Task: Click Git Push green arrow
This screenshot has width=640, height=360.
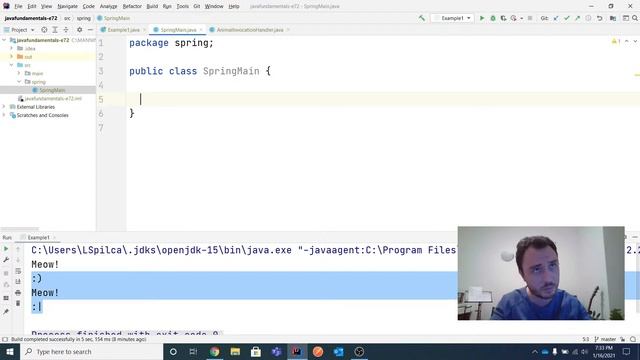Action: point(577,18)
